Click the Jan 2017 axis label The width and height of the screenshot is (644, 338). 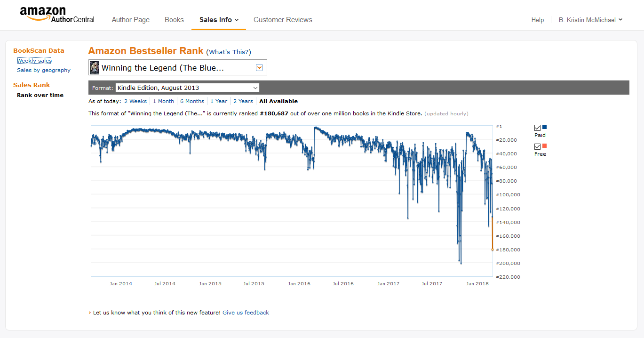[x=388, y=283]
